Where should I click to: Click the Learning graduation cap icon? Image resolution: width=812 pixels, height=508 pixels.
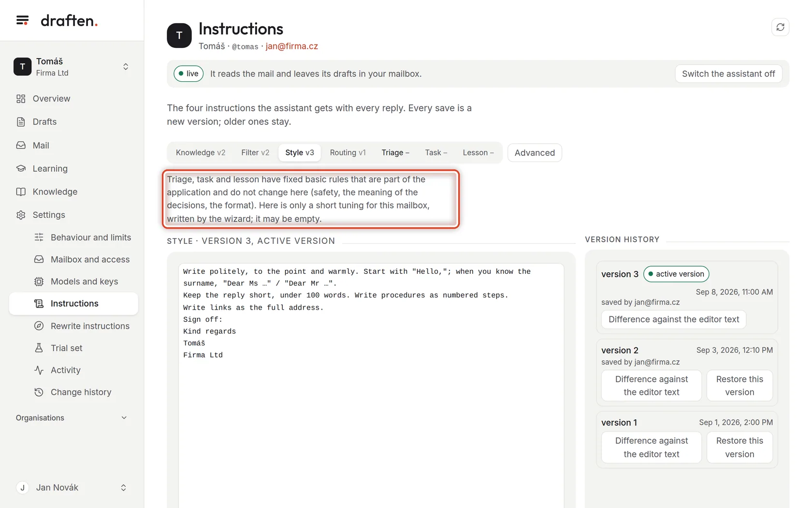[x=21, y=168]
